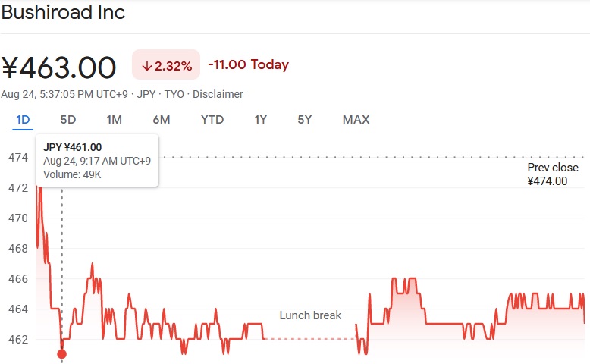Click the red chart marker dot
The image size is (590, 364).
pyautogui.click(x=61, y=354)
